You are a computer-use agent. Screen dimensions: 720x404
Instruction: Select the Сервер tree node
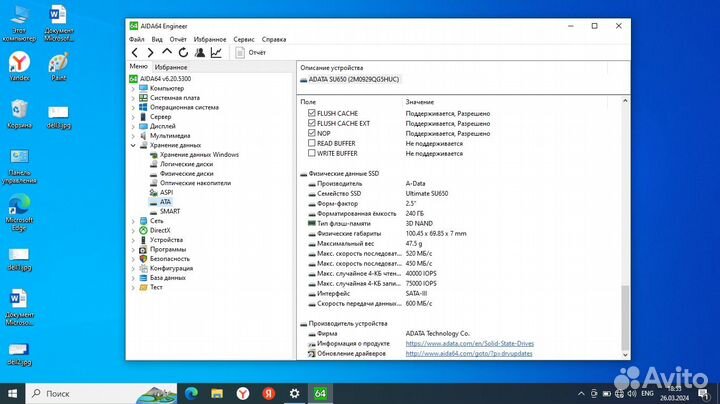click(x=160, y=117)
